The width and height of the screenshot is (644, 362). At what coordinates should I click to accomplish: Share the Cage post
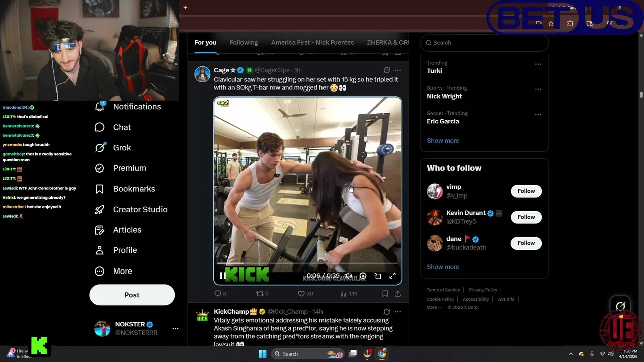(398, 294)
